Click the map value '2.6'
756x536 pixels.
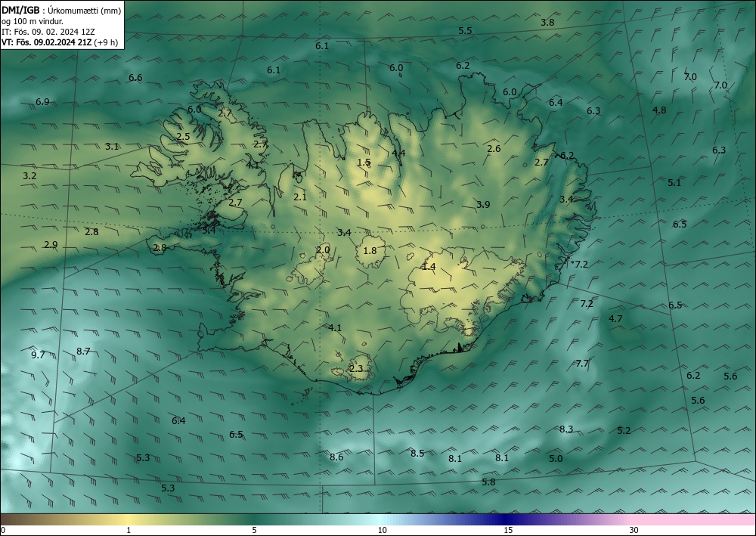coord(494,149)
